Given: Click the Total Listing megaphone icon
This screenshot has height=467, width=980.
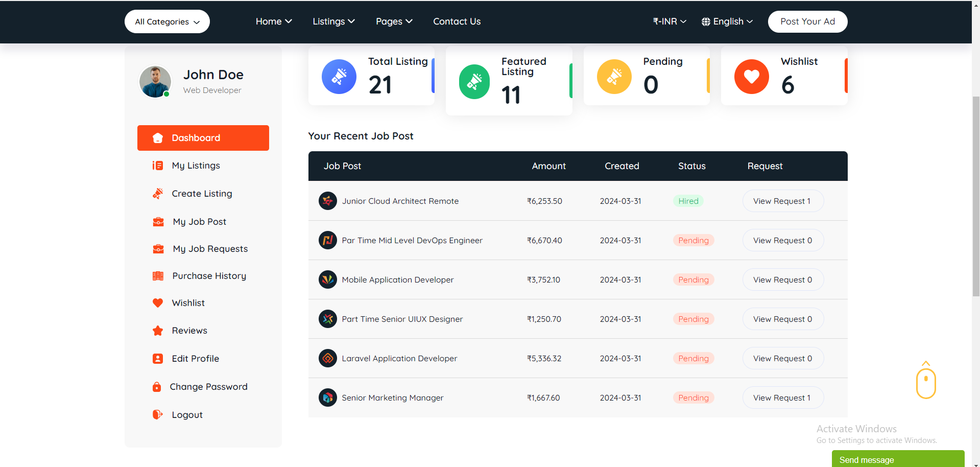Looking at the screenshot, I should coord(339,77).
